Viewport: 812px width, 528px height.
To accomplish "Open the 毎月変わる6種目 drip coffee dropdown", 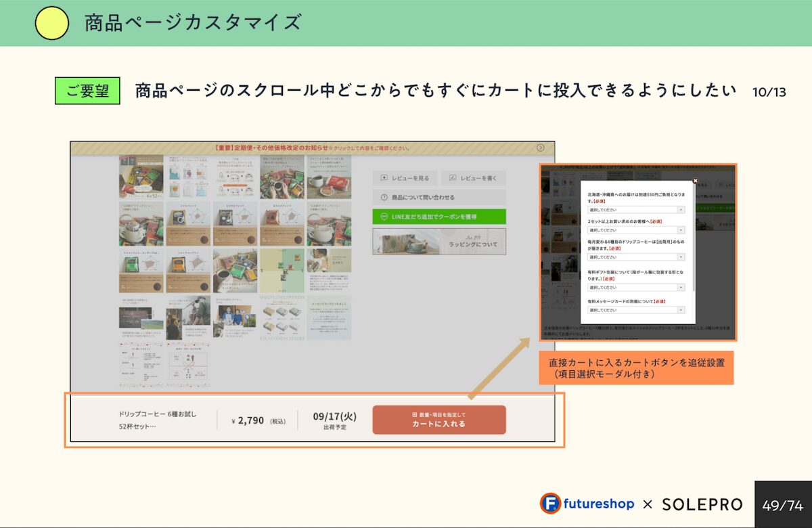I will [x=636, y=257].
